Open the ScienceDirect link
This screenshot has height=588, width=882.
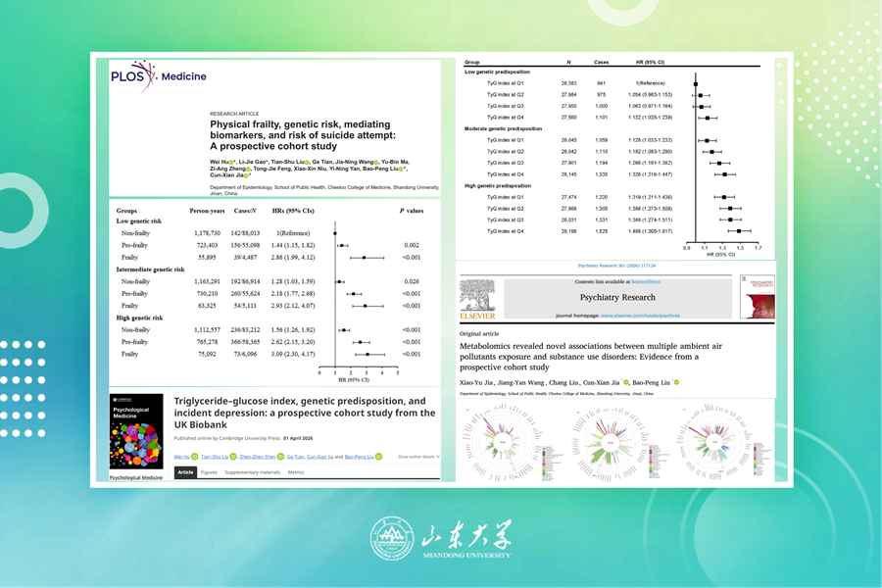(646, 281)
